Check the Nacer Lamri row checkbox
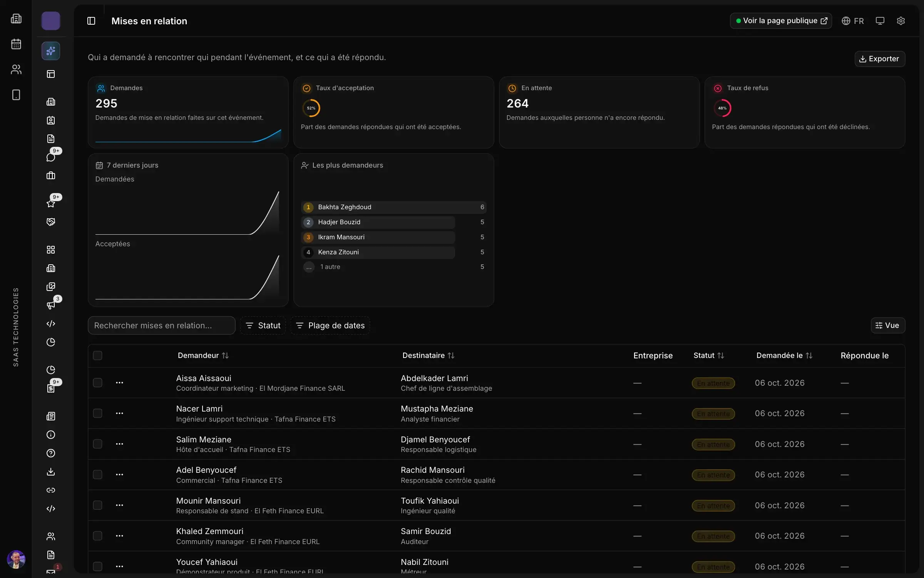The width and height of the screenshot is (924, 578). 98,413
